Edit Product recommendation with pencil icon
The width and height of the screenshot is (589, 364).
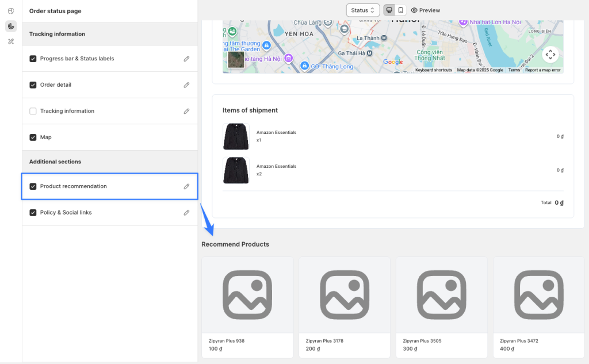point(186,186)
